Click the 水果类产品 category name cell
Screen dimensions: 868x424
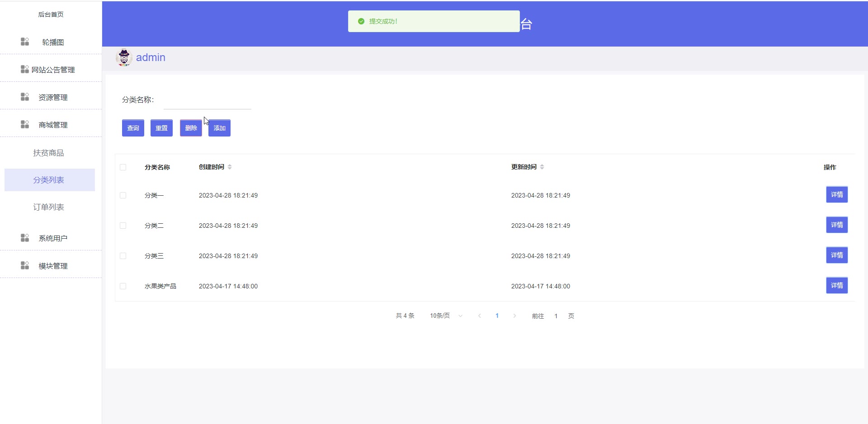(x=160, y=286)
